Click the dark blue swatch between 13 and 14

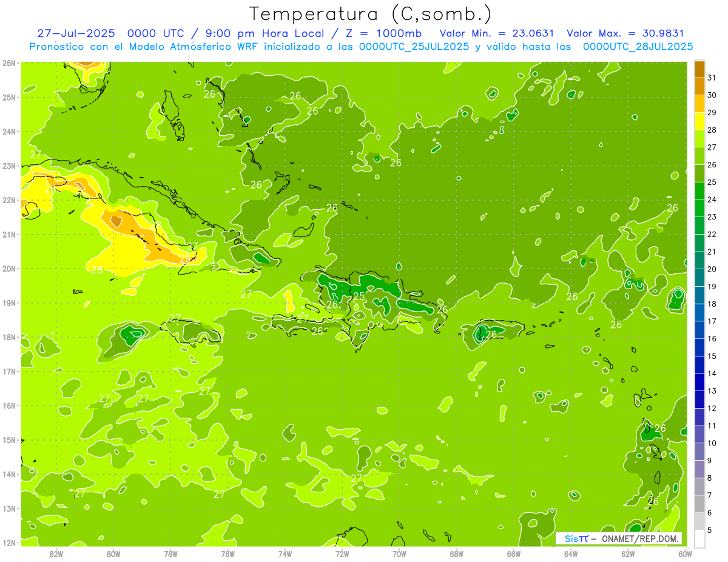coord(699,383)
